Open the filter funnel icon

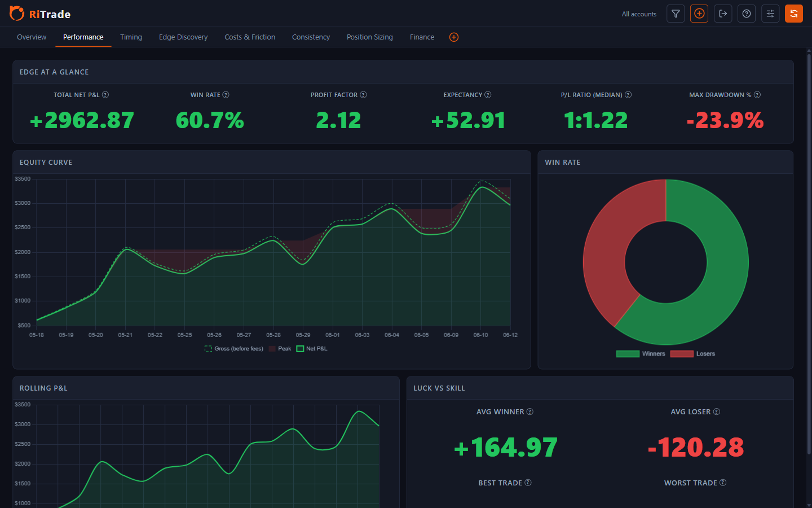point(676,14)
